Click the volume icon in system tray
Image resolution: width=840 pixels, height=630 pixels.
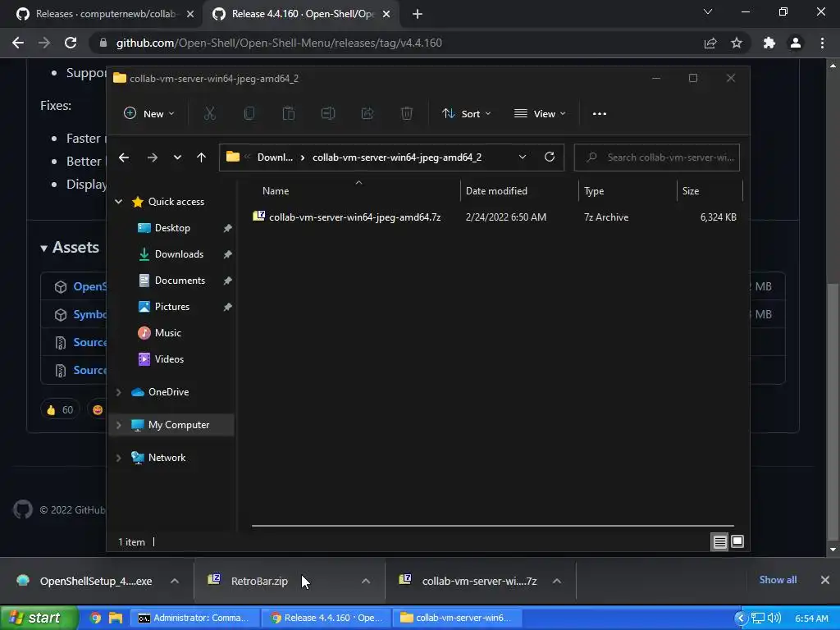point(774,618)
